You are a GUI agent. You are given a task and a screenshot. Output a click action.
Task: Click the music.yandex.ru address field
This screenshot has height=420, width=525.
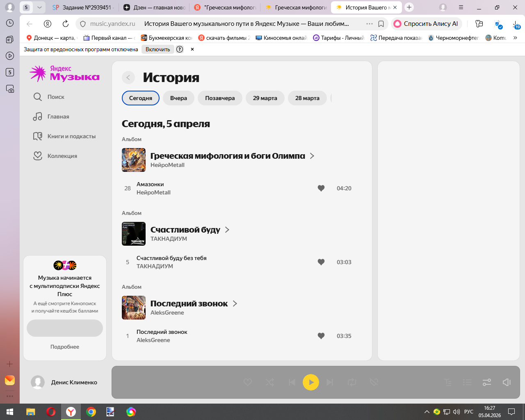112,24
